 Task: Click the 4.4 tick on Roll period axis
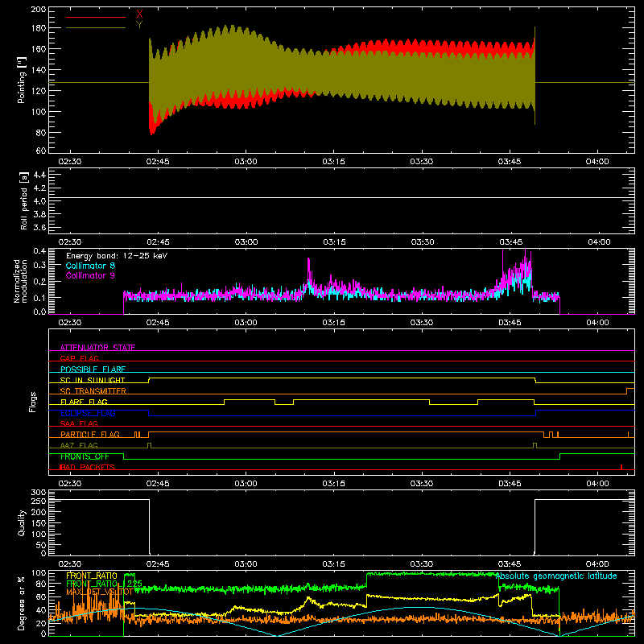[x=39, y=175]
